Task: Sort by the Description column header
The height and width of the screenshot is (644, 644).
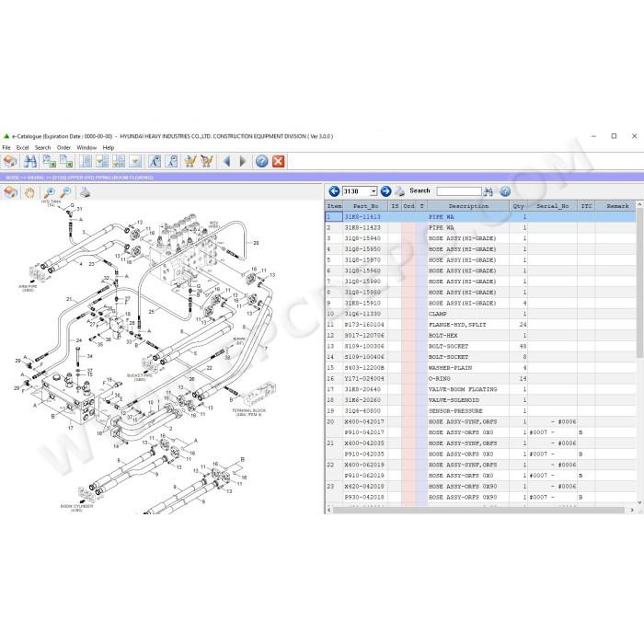Action: pos(468,206)
